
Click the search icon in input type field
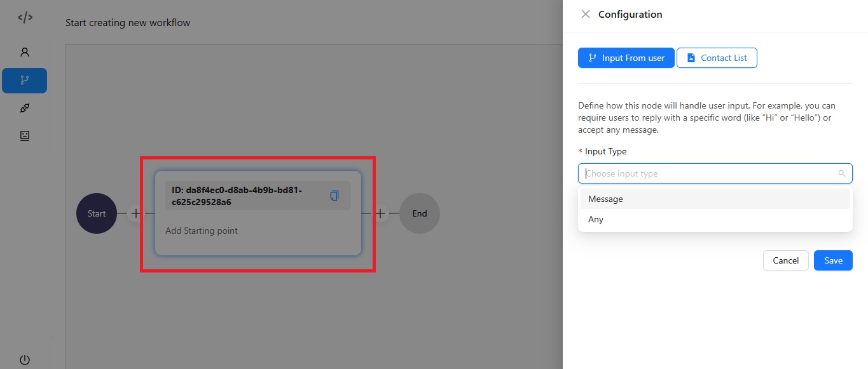point(842,173)
